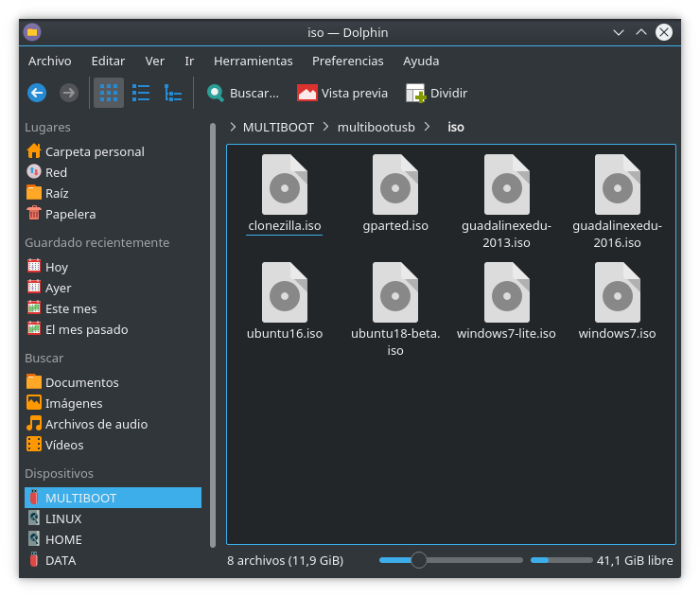Open the LINUX device
The image size is (700, 597).
[113, 518]
